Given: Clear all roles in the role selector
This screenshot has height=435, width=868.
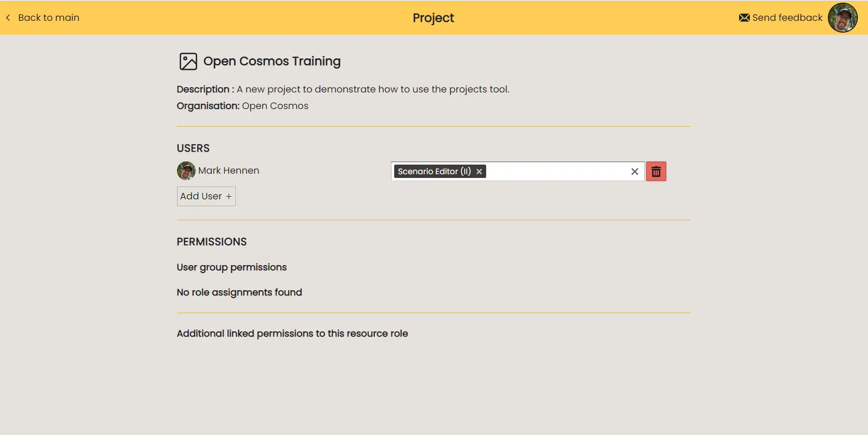Looking at the screenshot, I should coord(634,172).
